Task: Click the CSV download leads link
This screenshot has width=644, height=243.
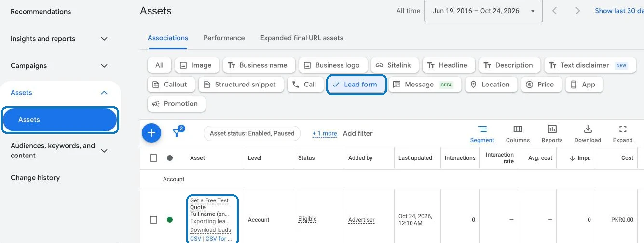Action: [x=195, y=239]
